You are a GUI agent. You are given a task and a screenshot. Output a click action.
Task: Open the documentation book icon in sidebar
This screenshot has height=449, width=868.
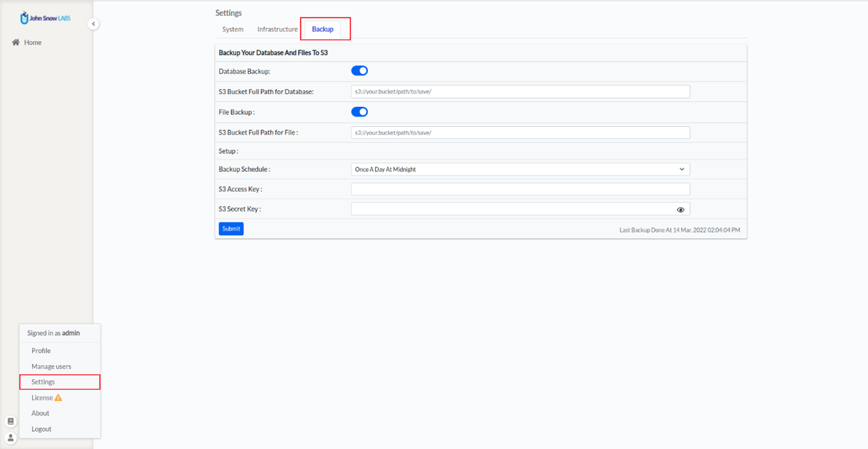(x=11, y=421)
